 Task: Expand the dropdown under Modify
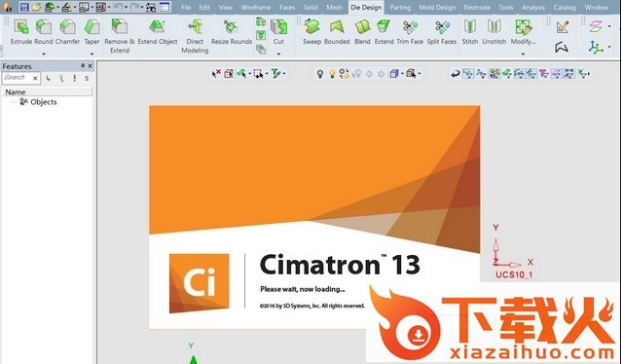tap(524, 54)
